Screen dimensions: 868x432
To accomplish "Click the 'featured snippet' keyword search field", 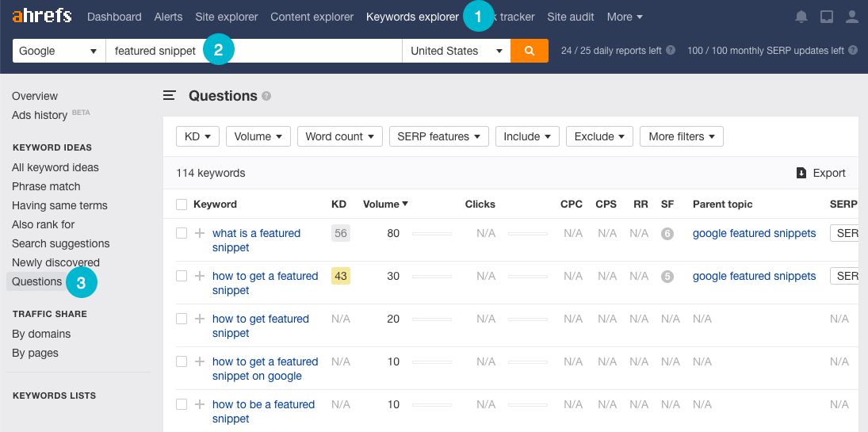I will (254, 51).
